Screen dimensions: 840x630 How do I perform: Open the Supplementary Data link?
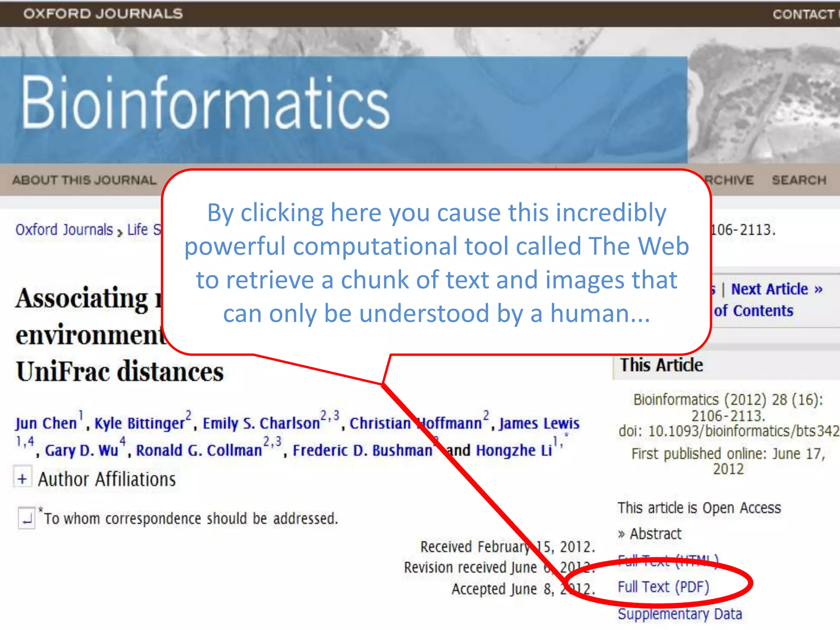680,614
